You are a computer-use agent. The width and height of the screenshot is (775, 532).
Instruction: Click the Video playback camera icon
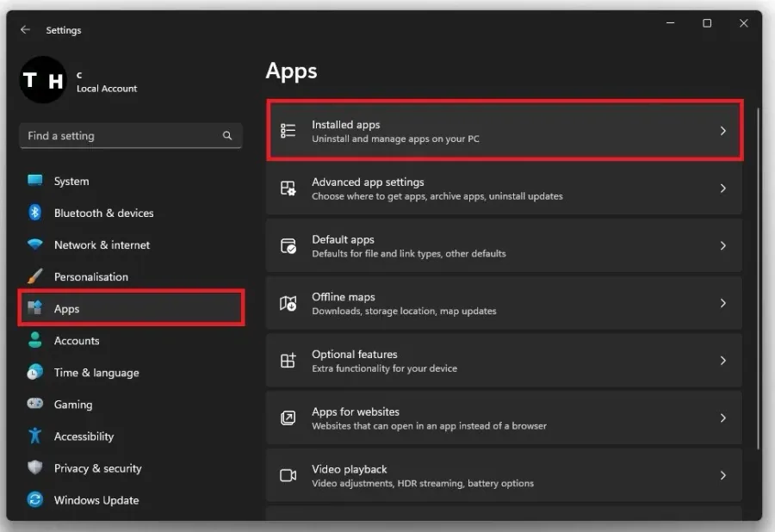288,475
